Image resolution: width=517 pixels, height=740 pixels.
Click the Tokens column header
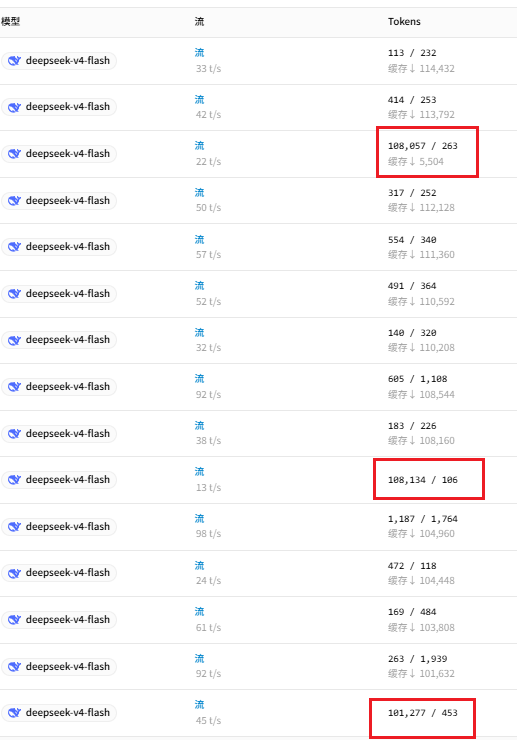point(404,22)
